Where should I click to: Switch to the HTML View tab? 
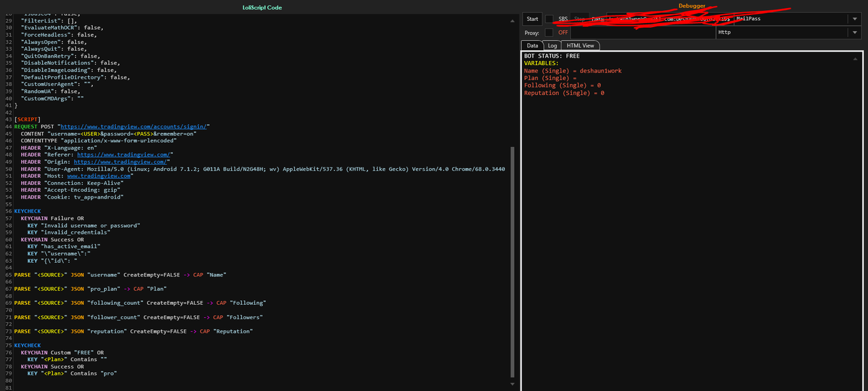580,45
